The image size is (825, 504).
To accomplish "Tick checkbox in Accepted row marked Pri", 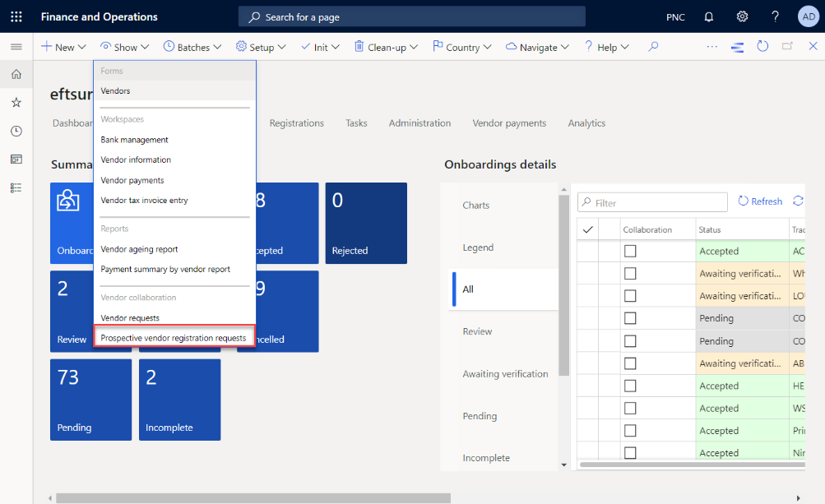I will 630,431.
